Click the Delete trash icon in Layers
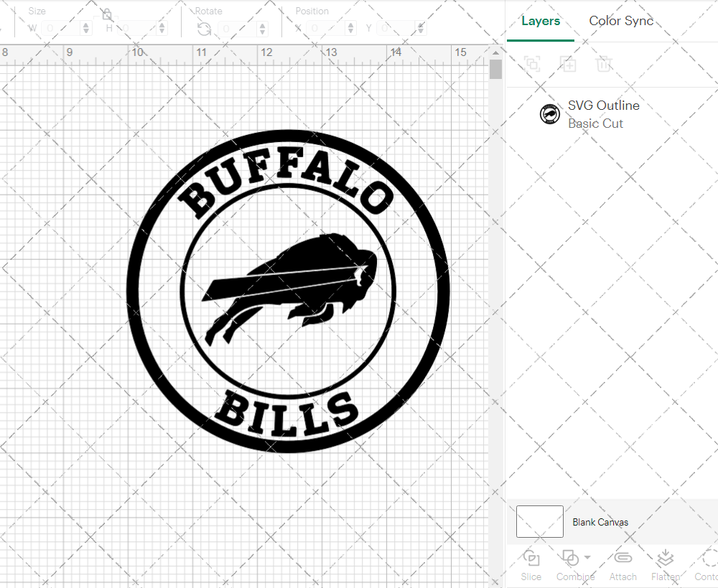This screenshot has width=718, height=588. tap(604, 64)
